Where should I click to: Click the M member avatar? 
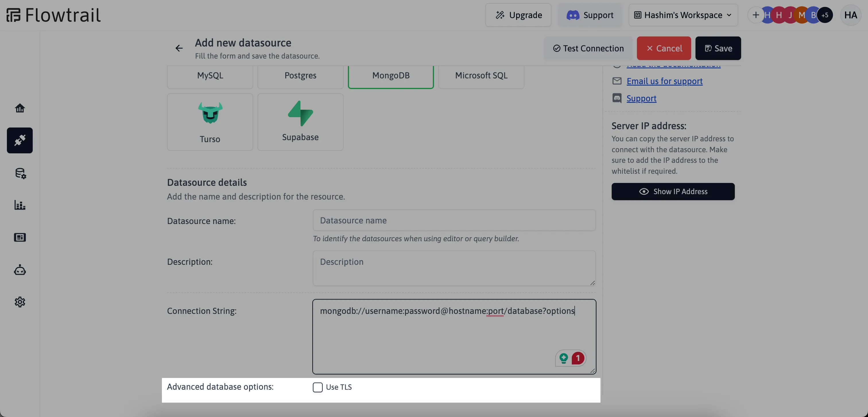tap(802, 15)
